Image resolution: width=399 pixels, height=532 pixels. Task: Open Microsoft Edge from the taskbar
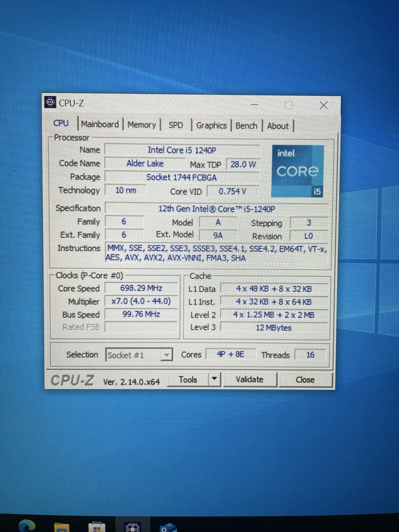27,526
